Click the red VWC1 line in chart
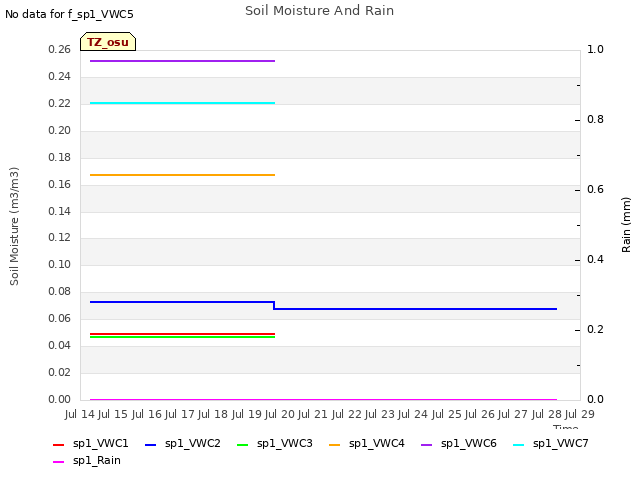This screenshot has height=480, width=640. click(x=182, y=334)
